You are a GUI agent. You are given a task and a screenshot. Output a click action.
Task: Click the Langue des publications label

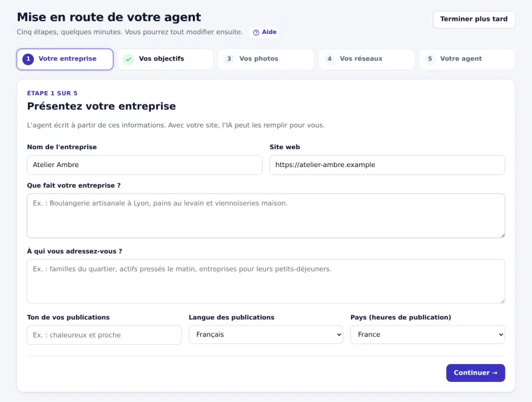point(231,317)
